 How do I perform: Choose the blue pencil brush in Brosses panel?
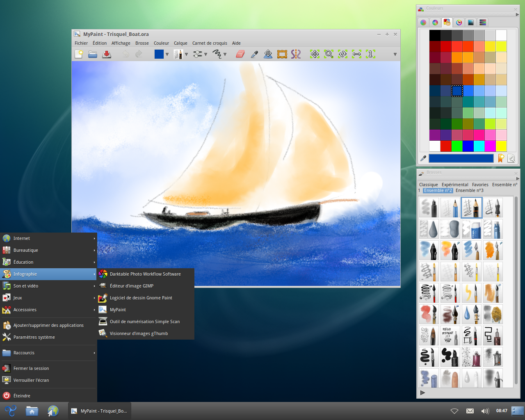(x=450, y=208)
